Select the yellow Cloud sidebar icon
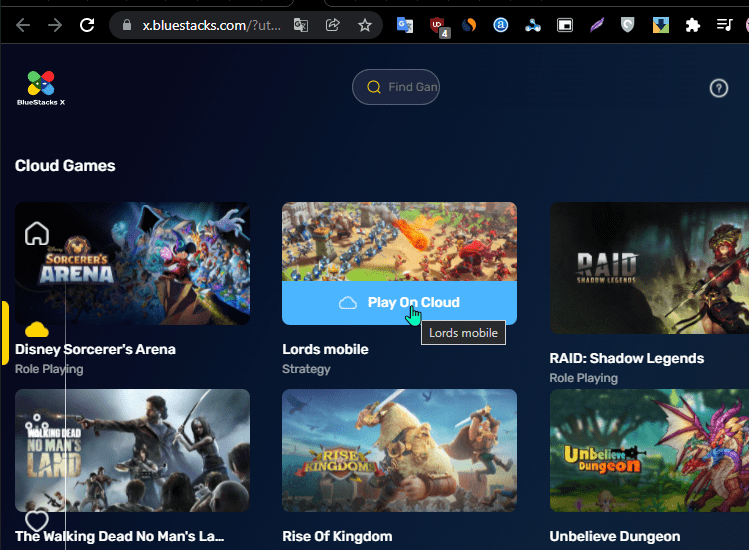 pos(37,330)
